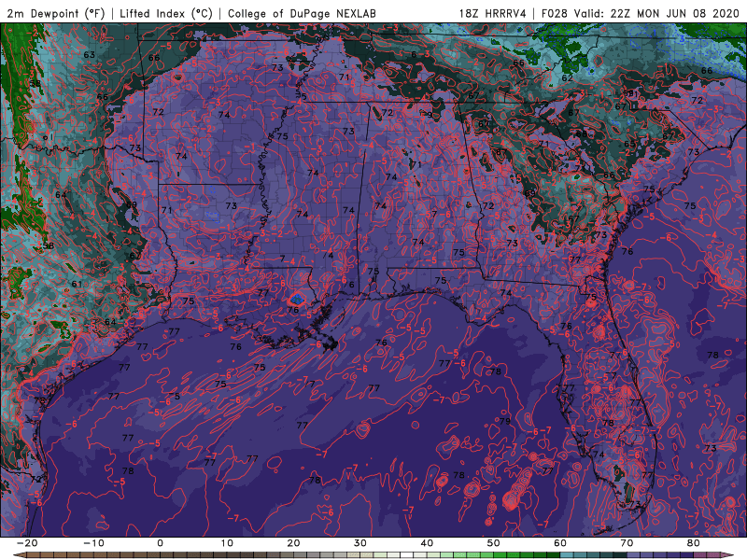The width and height of the screenshot is (747, 560).
Task: Click the "Valid: 22Z MON JUN 08 2020" text
Action: [x=656, y=14]
